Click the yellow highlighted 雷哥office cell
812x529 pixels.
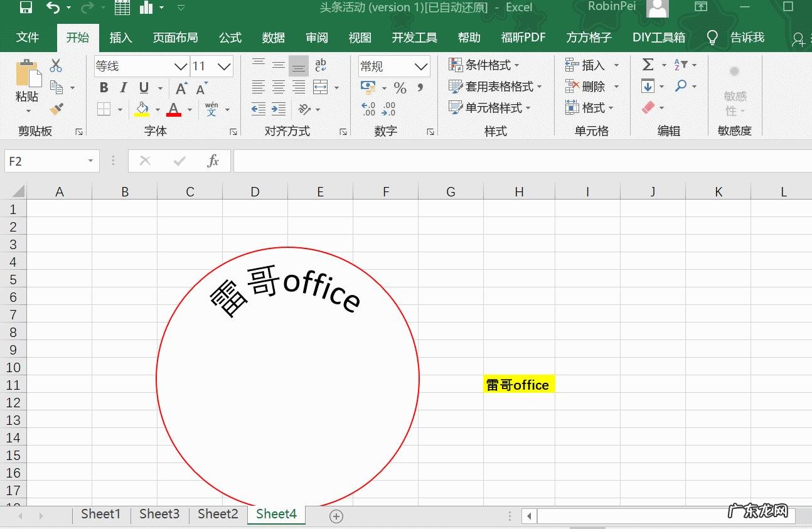coord(518,385)
